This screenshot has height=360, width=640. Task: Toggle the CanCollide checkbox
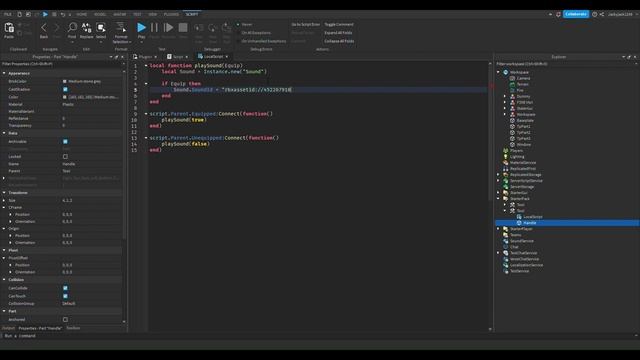click(65, 288)
